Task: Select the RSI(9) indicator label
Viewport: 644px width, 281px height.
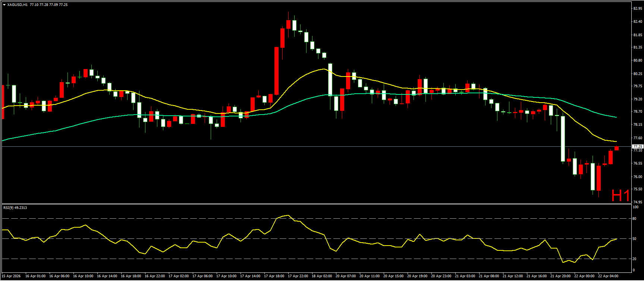Action: [x=15, y=208]
